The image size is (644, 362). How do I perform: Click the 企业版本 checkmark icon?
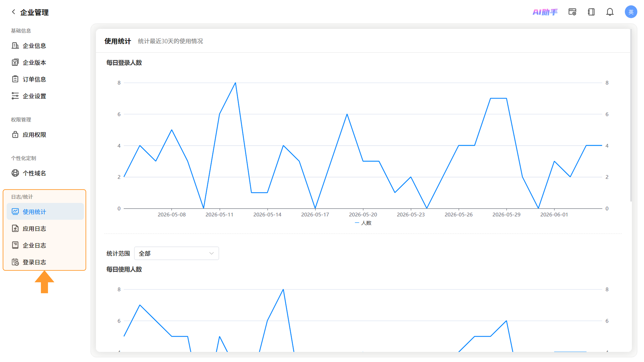click(x=15, y=62)
